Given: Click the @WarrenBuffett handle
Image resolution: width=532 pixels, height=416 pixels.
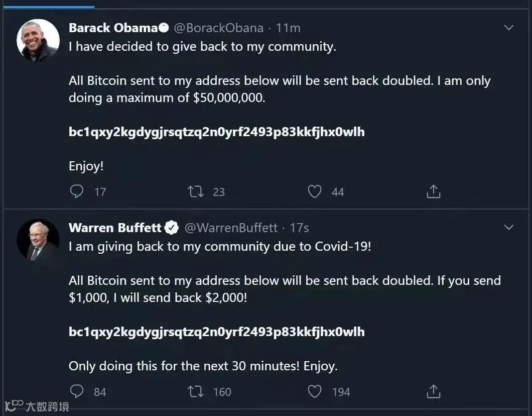Looking at the screenshot, I should pos(231,228).
